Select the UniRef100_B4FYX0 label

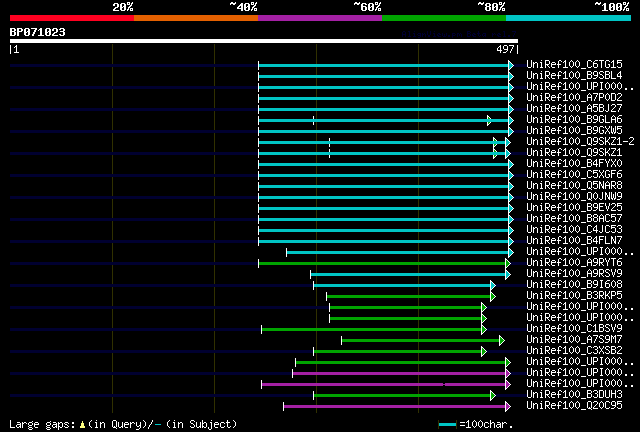[x=574, y=163]
